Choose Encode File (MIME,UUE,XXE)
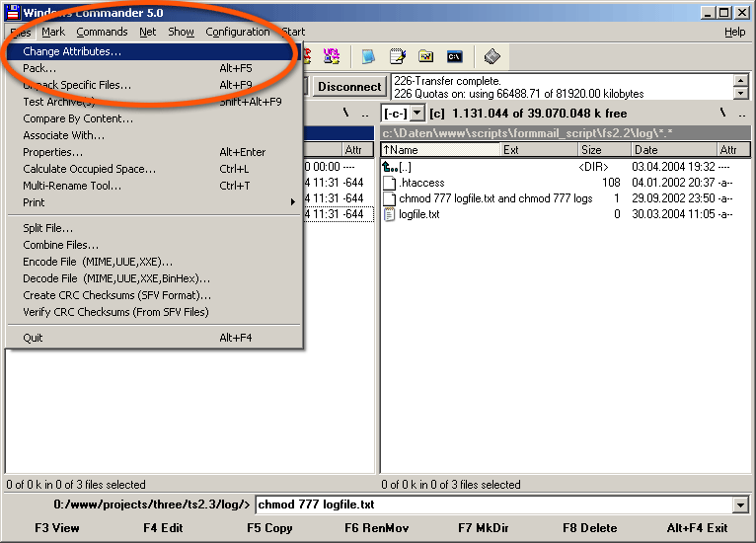 [x=154, y=262]
